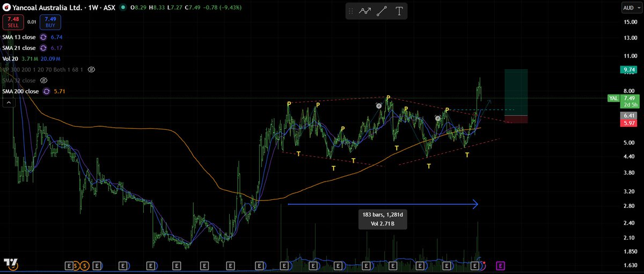Click the 15.00 price scale value
The width and height of the screenshot is (644, 274).
click(x=630, y=22)
